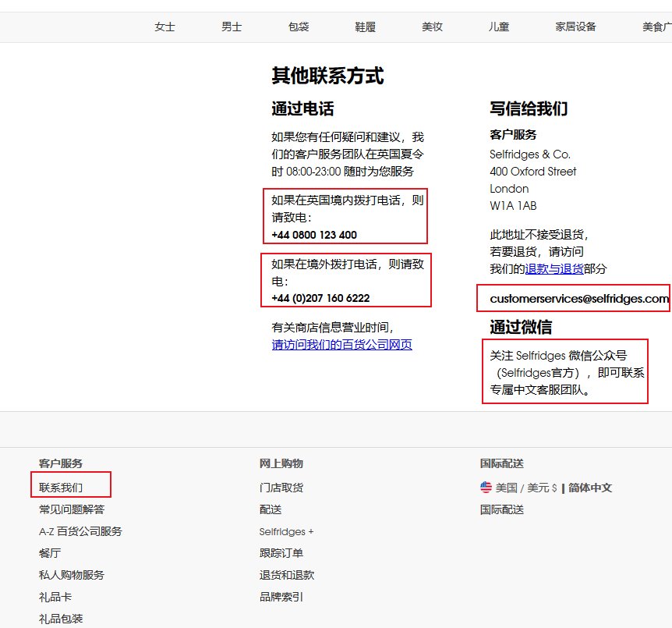Open 门店取货 under 网上购物

pos(281,488)
